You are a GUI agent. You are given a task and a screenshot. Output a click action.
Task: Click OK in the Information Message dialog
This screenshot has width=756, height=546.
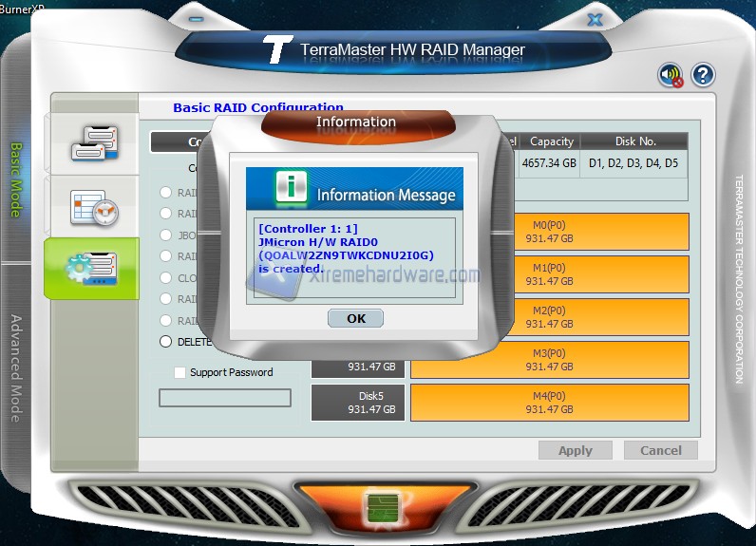(355, 318)
